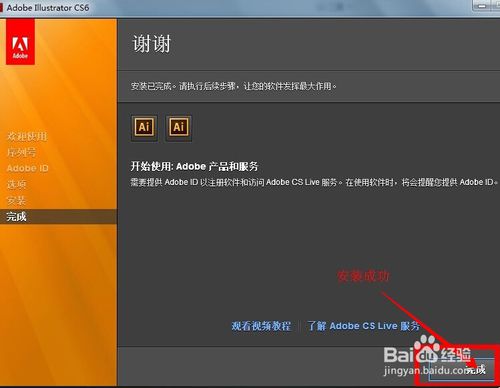This screenshot has height=388, width=500.
Task: Click the 谢谢 heading
Action: click(152, 44)
